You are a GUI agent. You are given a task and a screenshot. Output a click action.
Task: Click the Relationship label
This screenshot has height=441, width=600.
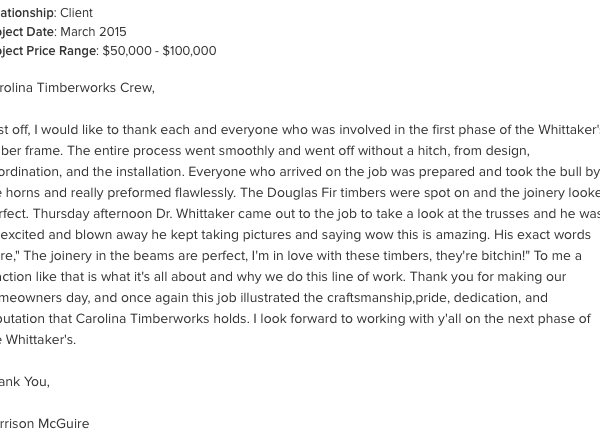coord(27,13)
